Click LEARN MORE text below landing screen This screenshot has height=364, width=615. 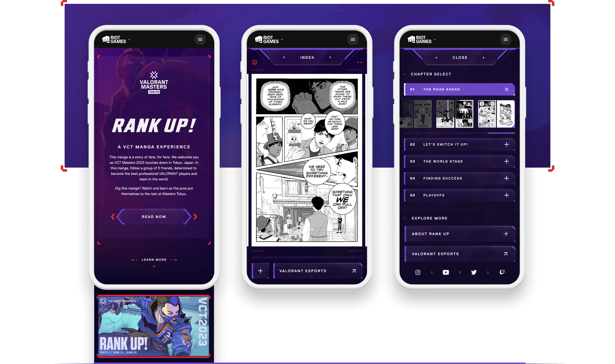click(154, 259)
